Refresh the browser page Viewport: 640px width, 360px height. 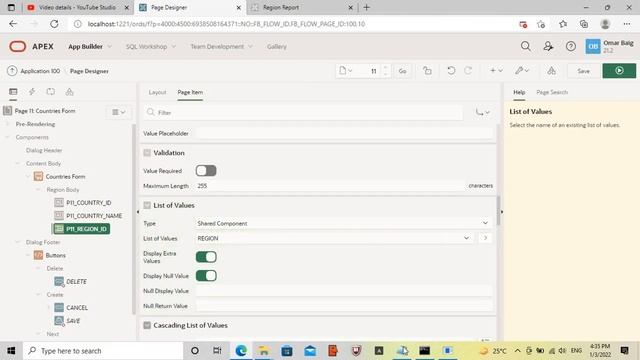coord(54,24)
